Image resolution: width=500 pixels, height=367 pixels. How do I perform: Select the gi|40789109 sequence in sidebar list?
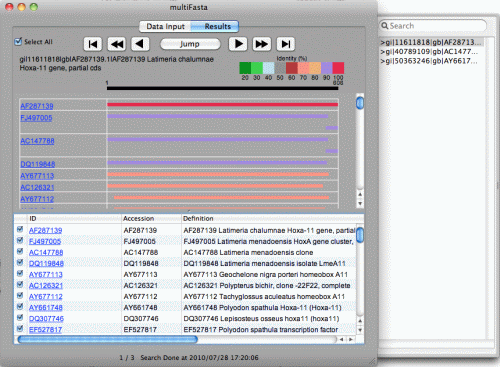coord(429,52)
